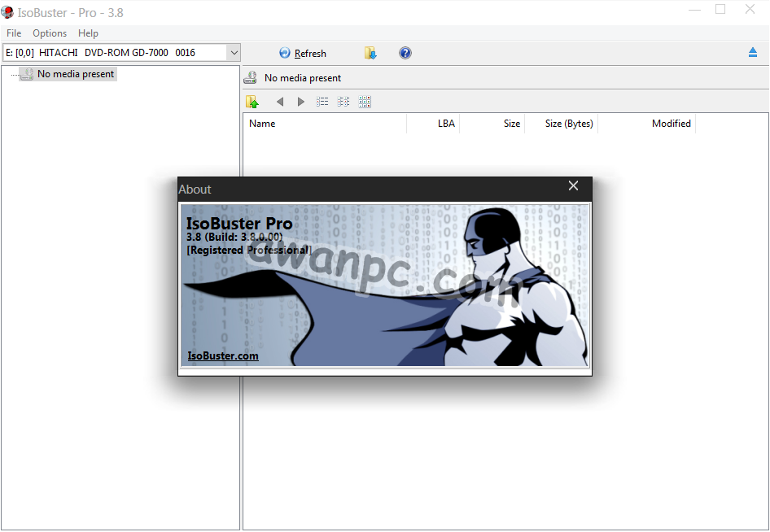The height and width of the screenshot is (532, 770).
Task: Sort by the Modified column header
Action: (647, 124)
